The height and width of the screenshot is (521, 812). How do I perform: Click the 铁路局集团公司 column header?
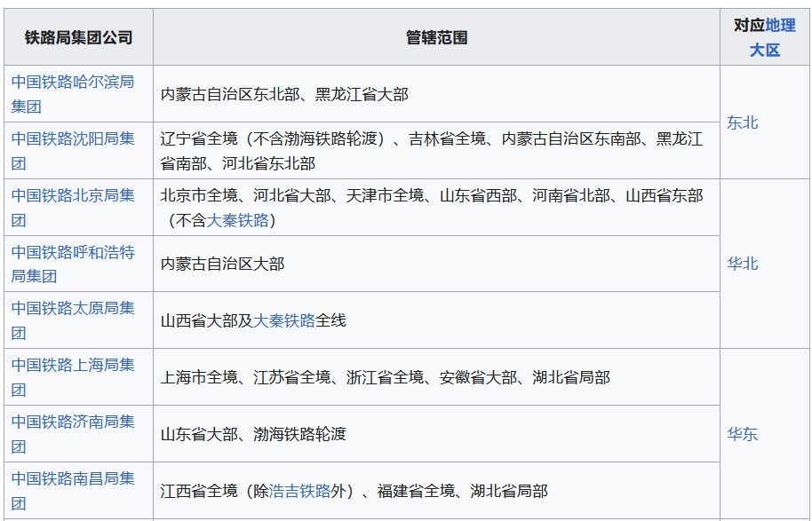click(x=79, y=38)
